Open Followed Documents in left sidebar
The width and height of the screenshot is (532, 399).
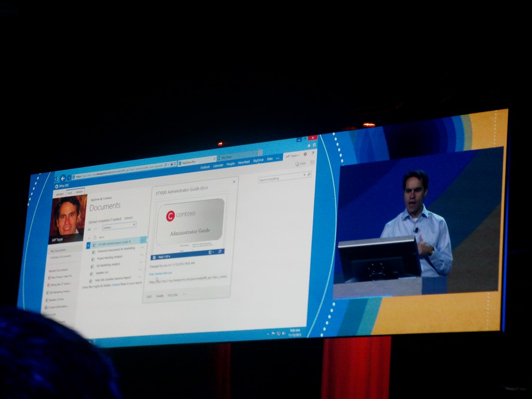coord(60,256)
